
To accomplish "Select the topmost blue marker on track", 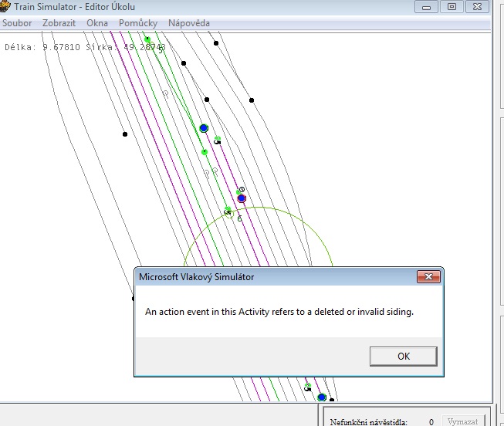I will pyautogui.click(x=204, y=128).
